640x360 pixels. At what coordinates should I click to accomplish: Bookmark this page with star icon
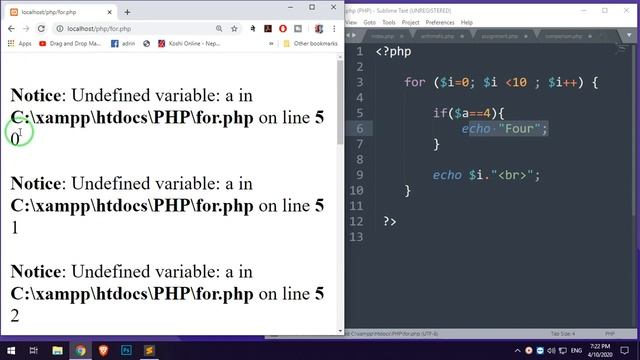pyautogui.click(x=234, y=29)
